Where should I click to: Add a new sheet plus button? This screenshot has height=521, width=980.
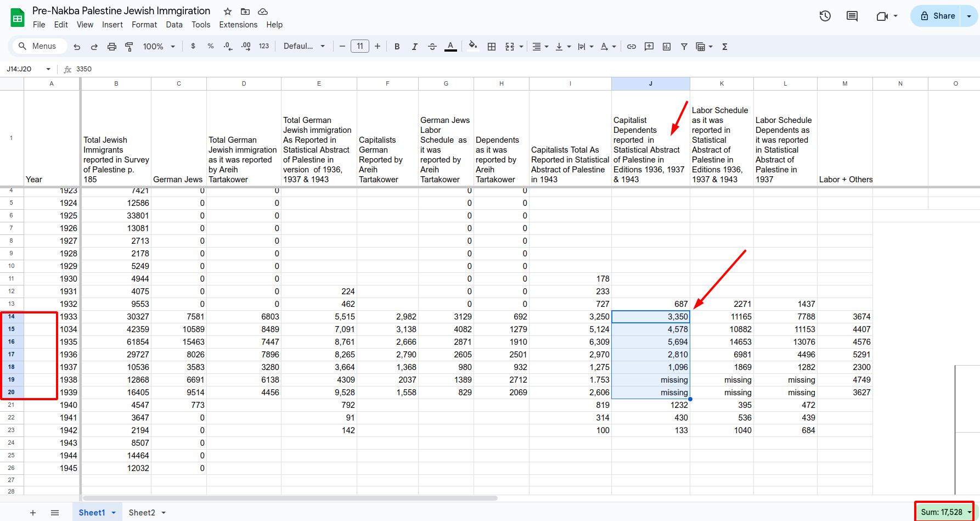tap(33, 512)
